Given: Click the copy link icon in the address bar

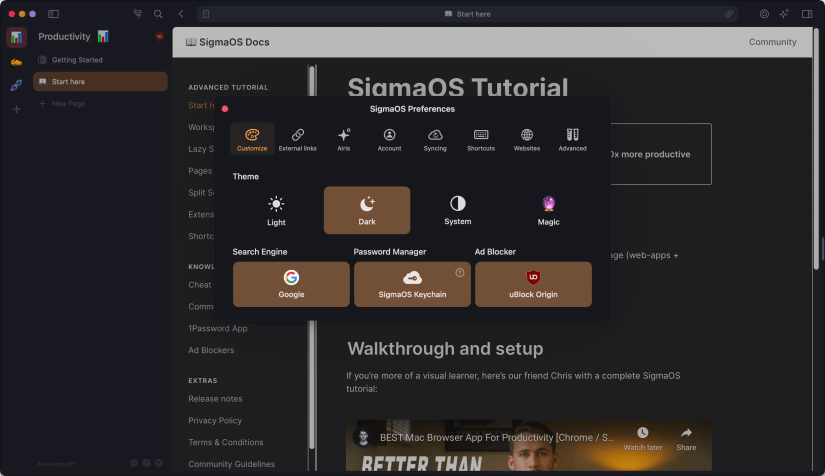Looking at the screenshot, I should [x=729, y=14].
